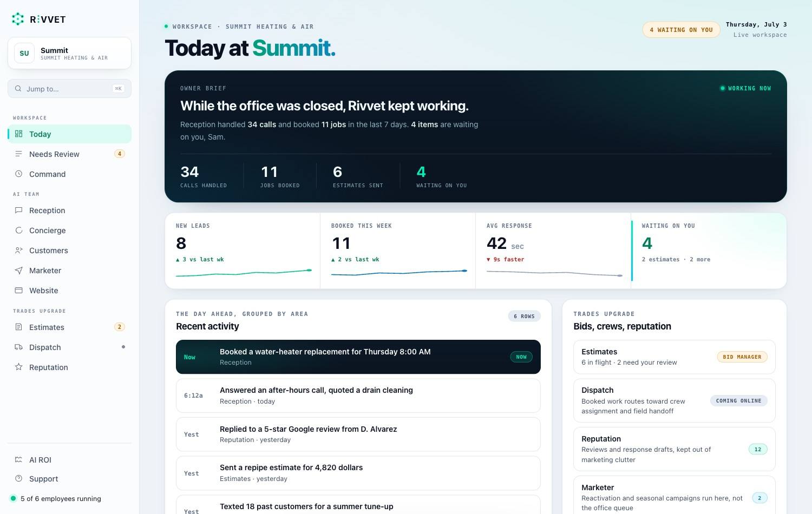Click the SU workspace avatar
Screen dimensions: 812x514
[24, 53]
